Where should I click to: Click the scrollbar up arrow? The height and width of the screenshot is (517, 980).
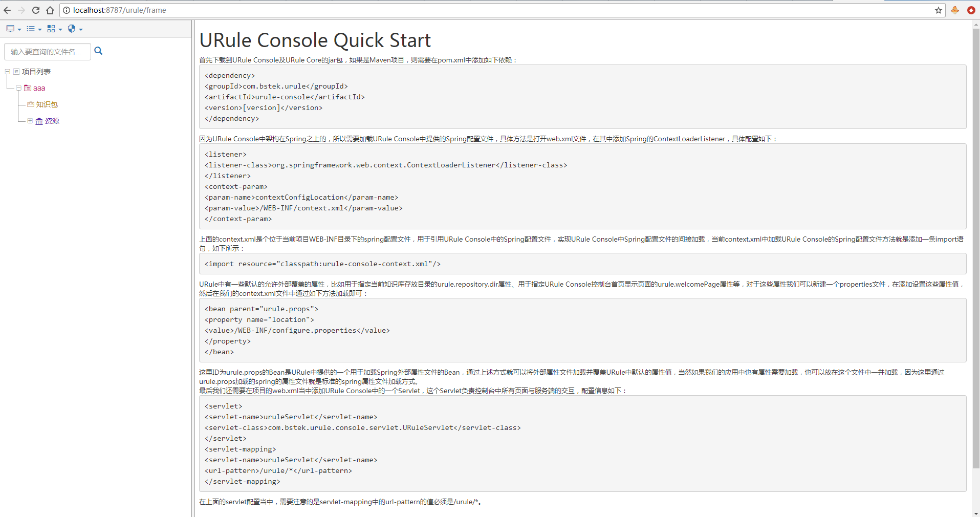pyautogui.click(x=976, y=24)
